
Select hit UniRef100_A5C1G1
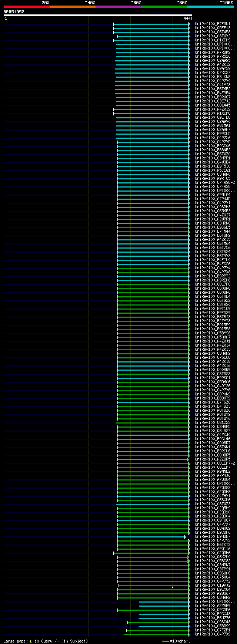click(x=213, y=171)
